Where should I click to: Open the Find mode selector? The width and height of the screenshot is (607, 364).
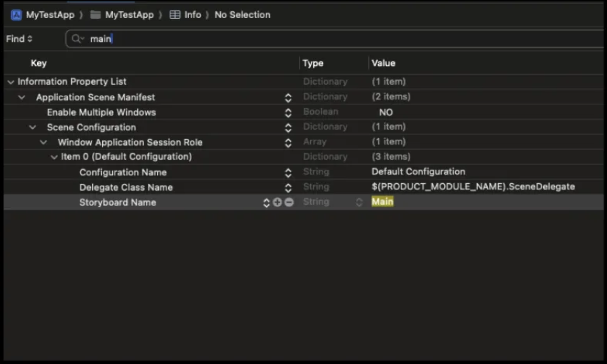pyautogui.click(x=19, y=39)
